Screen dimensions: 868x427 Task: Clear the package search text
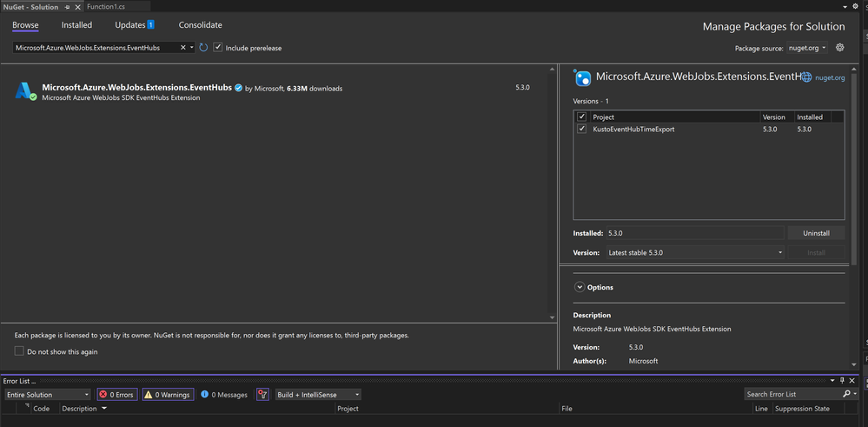tap(183, 48)
